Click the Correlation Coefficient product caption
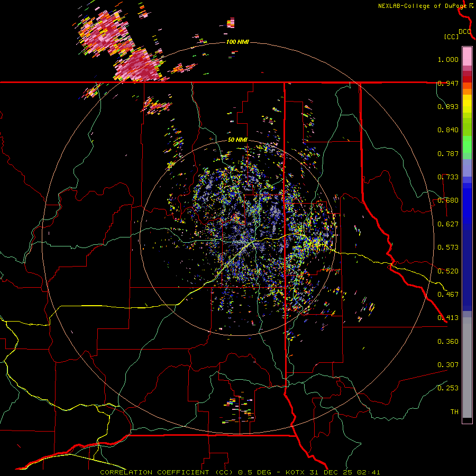Viewport: 476px width, 476px height. pos(240,472)
